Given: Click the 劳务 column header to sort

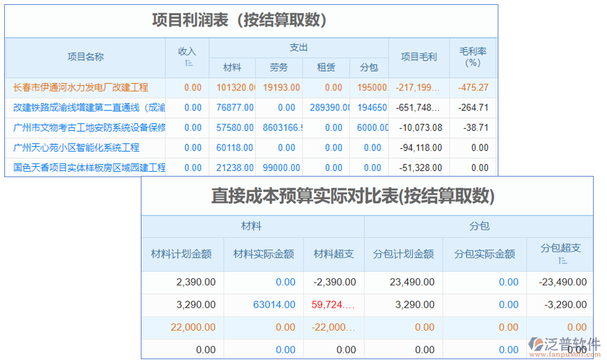Looking at the screenshot, I should [x=279, y=67].
